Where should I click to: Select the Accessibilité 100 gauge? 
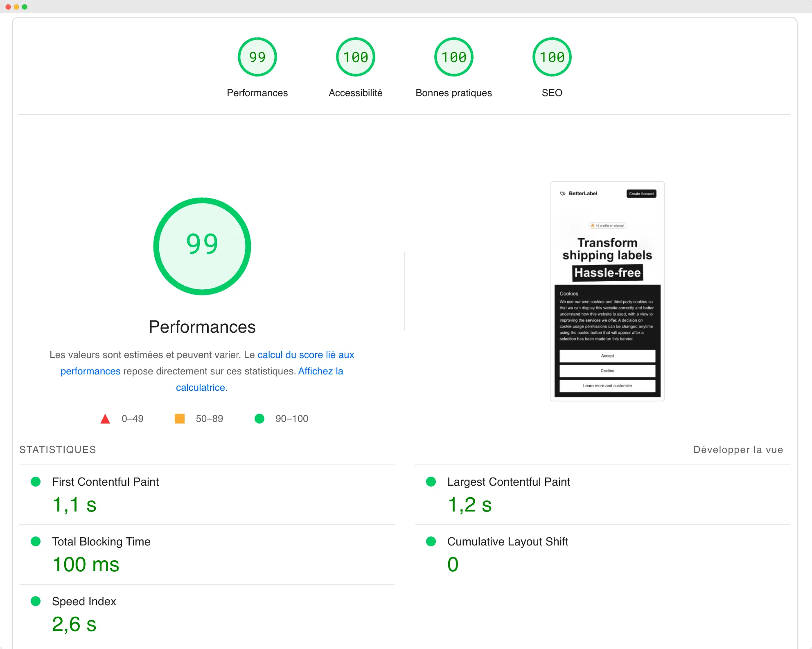point(355,57)
